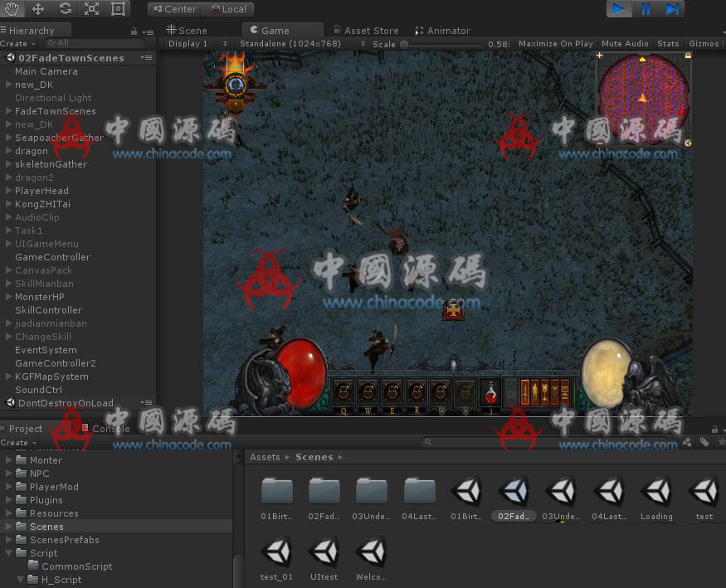
Task: Switch to the Scene tab
Action: pos(187,31)
